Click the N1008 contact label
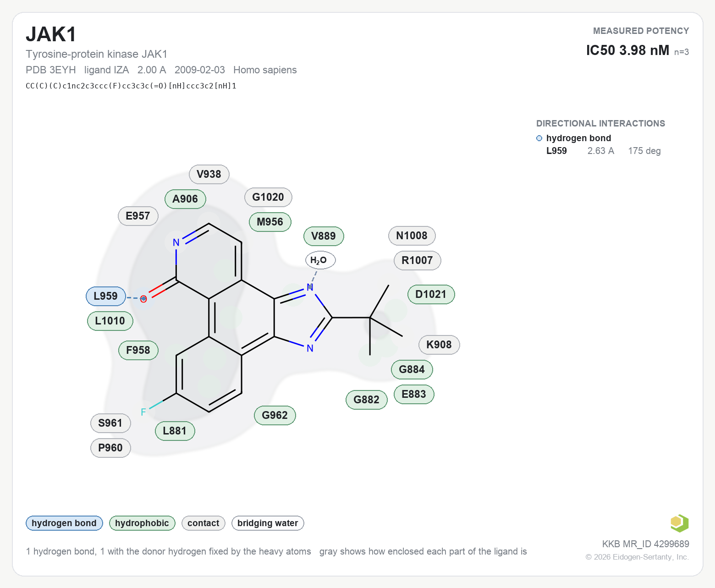This screenshot has width=715, height=588. pos(412,236)
